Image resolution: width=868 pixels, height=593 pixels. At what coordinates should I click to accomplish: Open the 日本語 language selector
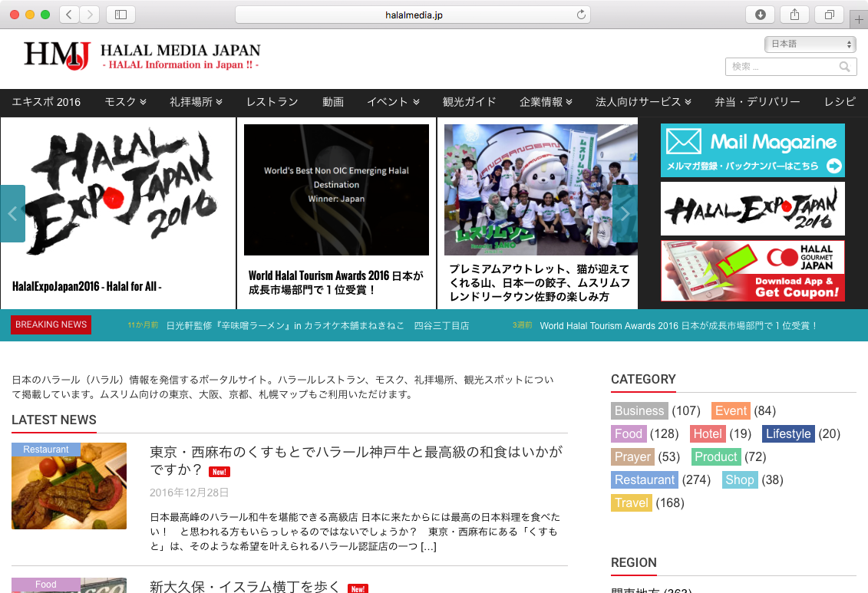point(810,44)
